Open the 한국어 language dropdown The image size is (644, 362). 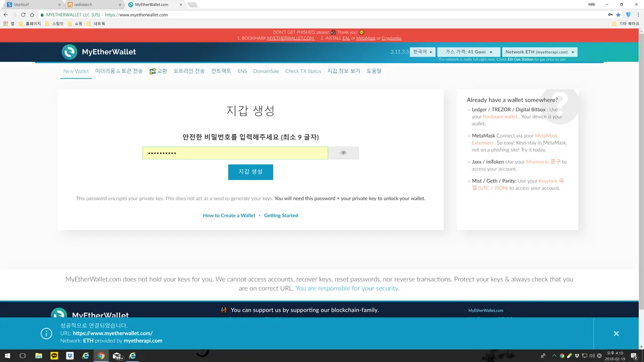(x=422, y=52)
